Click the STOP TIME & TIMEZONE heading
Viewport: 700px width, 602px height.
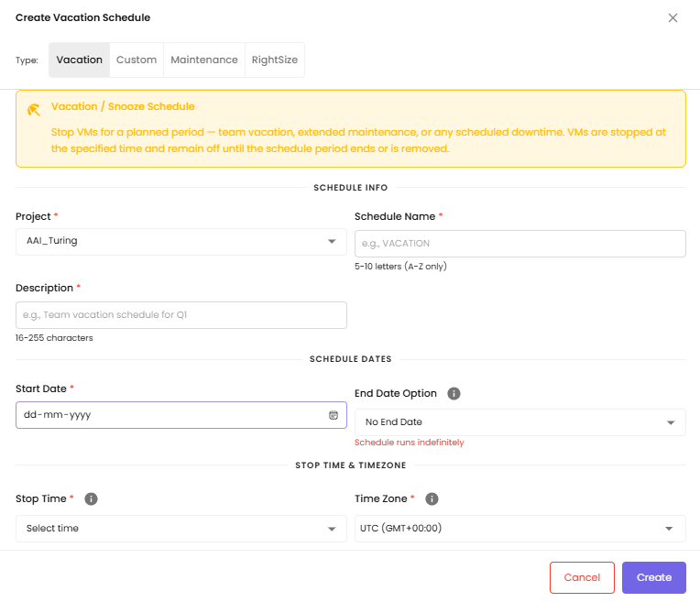click(x=350, y=465)
